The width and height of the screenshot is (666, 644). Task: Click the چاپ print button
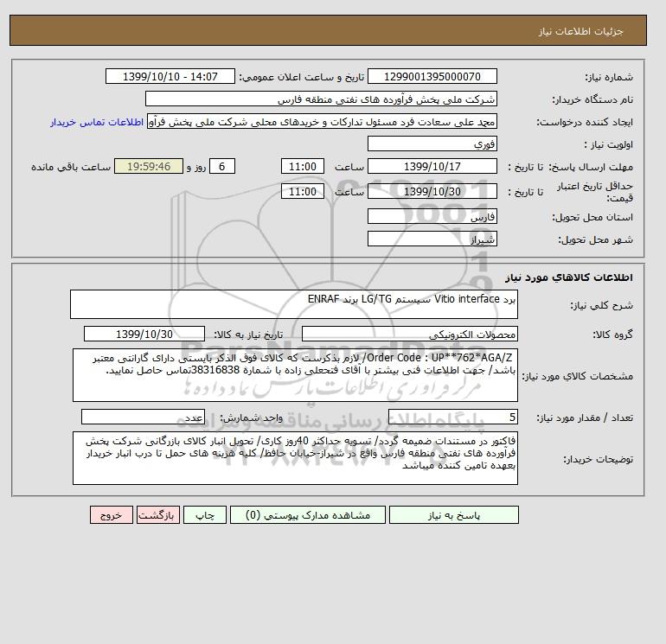pos(205,514)
